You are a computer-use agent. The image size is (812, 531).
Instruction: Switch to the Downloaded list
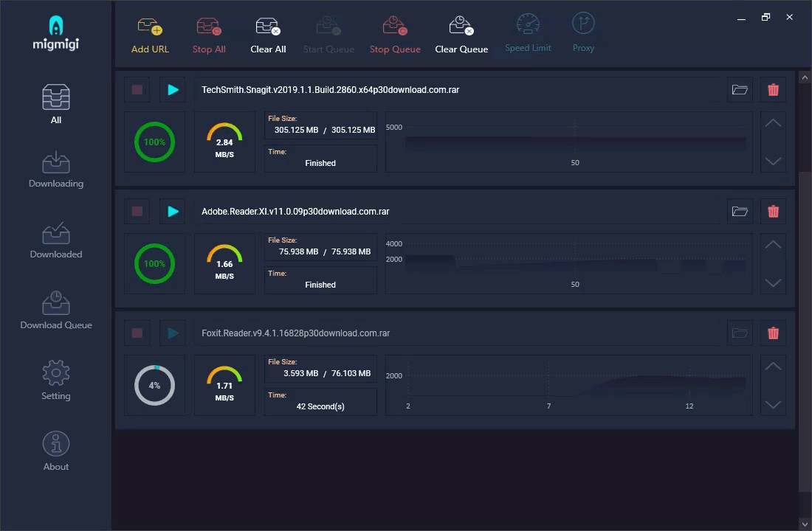coord(56,240)
